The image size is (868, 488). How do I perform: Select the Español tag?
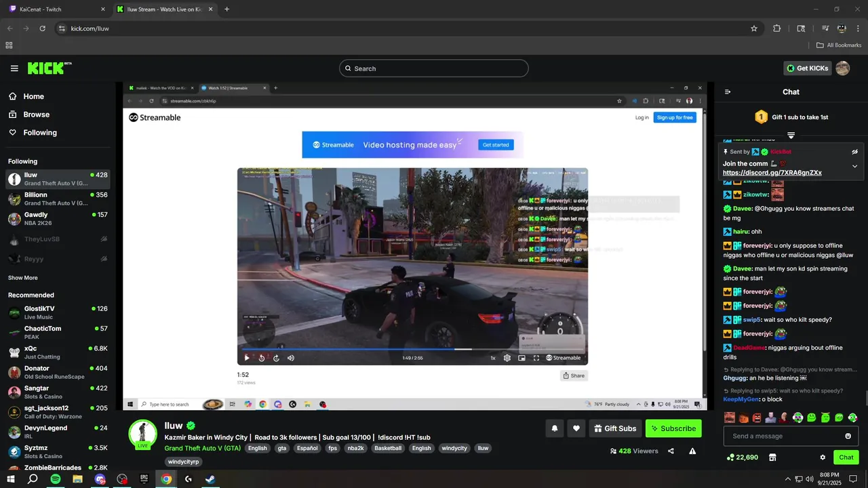coord(307,448)
